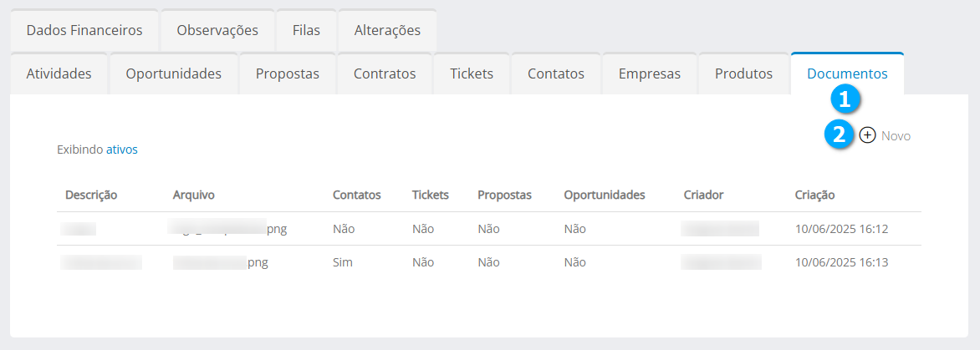Sort by the Criação column header
Screen dimensions: 980x350
(x=814, y=195)
